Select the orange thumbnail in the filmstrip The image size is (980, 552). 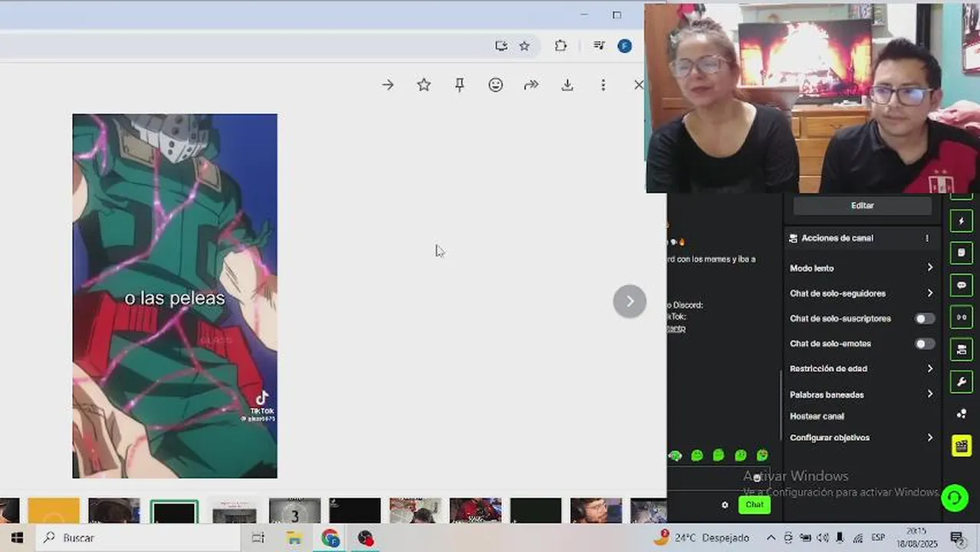[54, 511]
